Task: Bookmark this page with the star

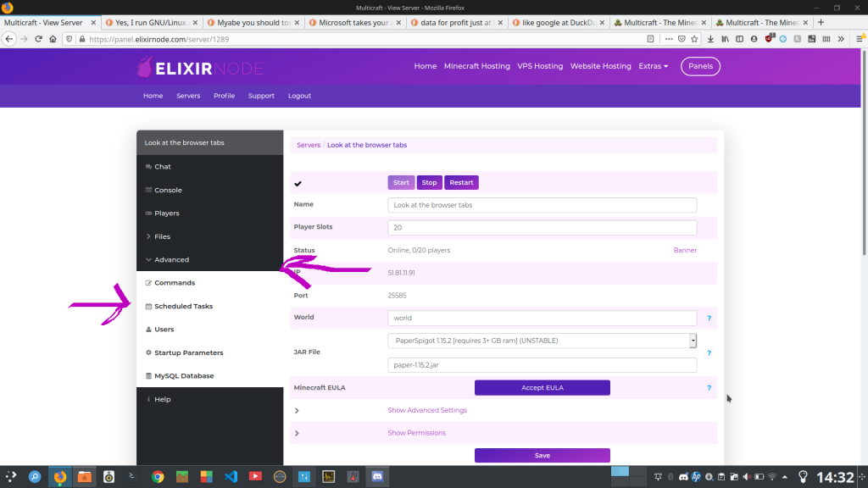Action: click(x=695, y=39)
